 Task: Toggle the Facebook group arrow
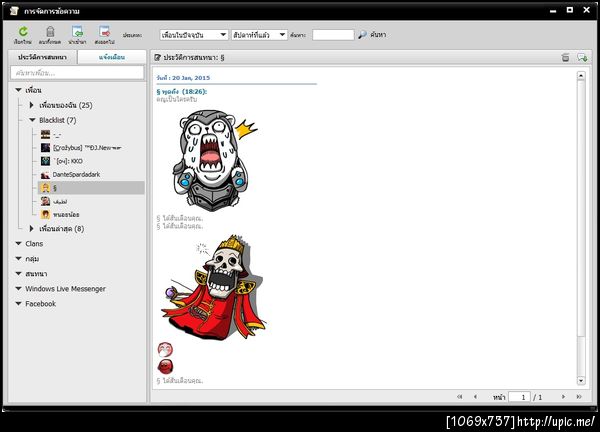pyautogui.click(x=18, y=303)
